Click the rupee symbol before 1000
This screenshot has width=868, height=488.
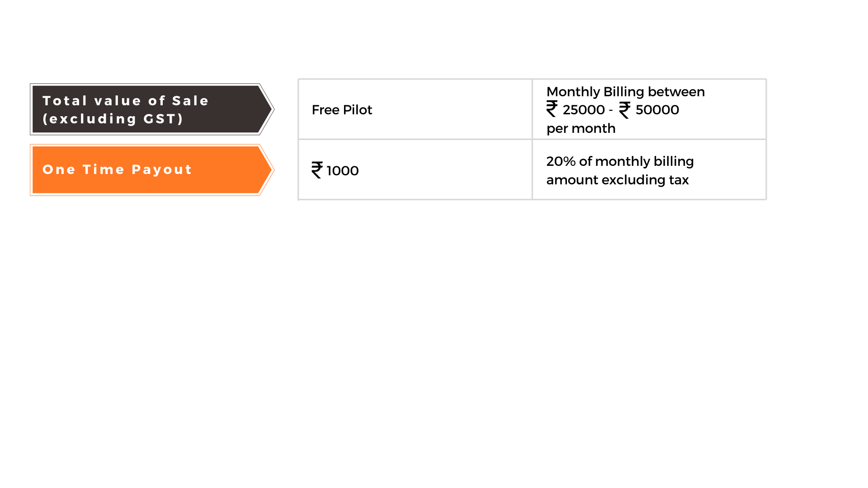(317, 170)
